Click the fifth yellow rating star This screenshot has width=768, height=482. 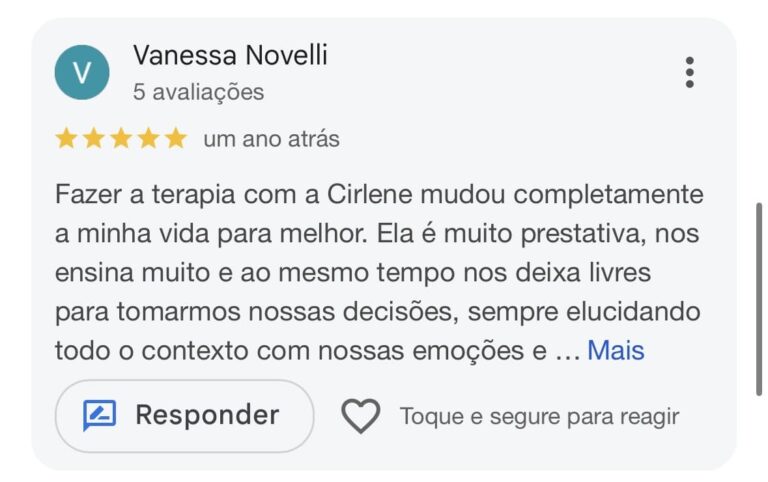175,139
